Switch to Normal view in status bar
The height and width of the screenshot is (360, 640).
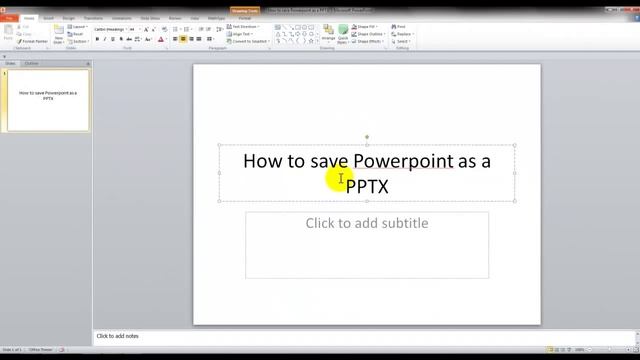click(x=550, y=350)
